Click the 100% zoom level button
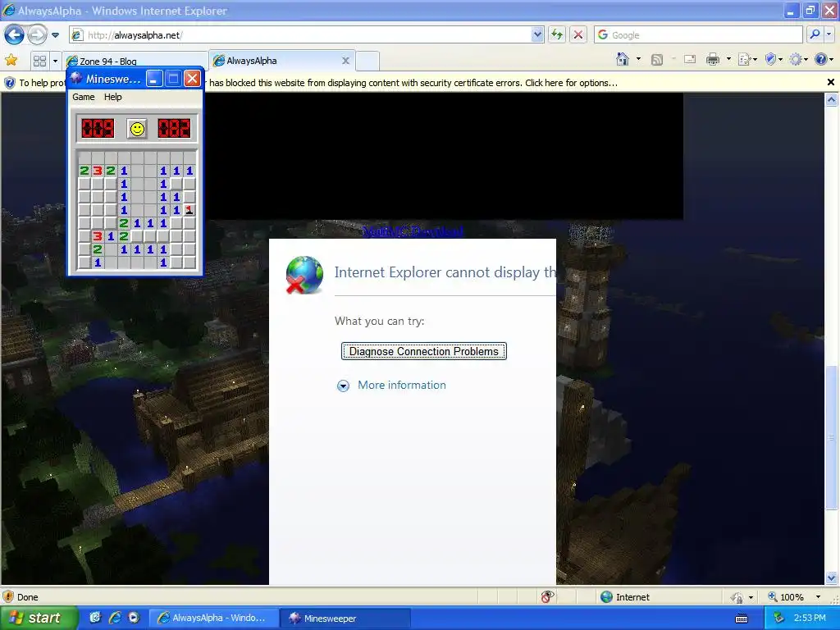The height and width of the screenshot is (630, 840). (x=786, y=597)
